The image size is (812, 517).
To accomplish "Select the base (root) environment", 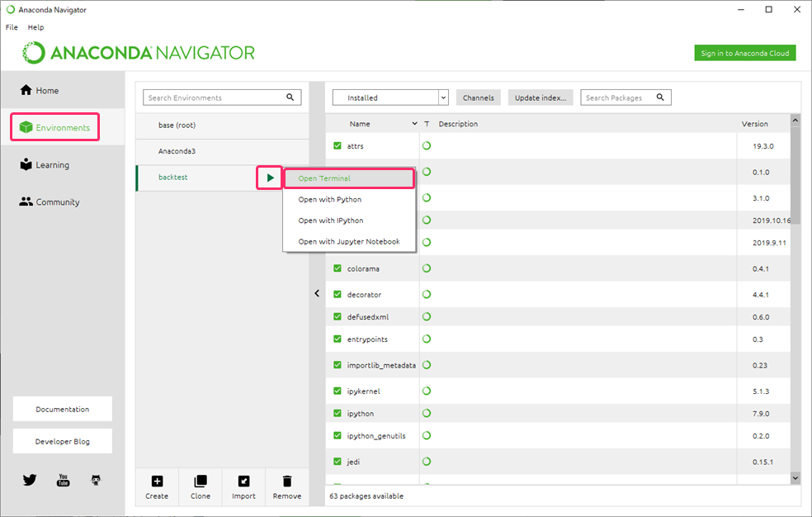I will click(222, 126).
